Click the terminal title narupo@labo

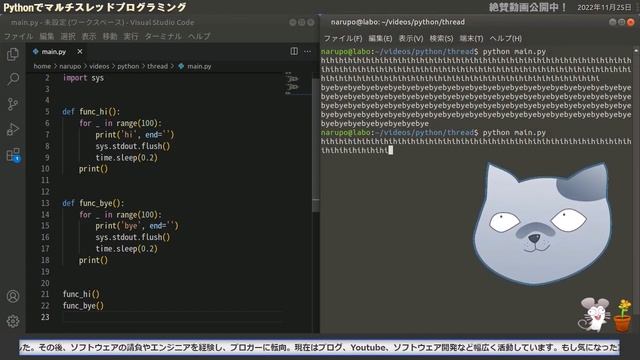click(x=398, y=22)
